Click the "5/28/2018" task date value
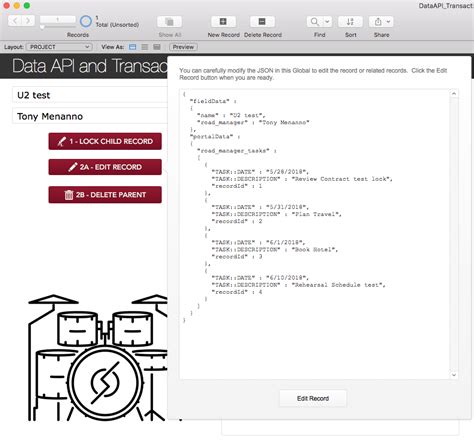 (x=286, y=172)
